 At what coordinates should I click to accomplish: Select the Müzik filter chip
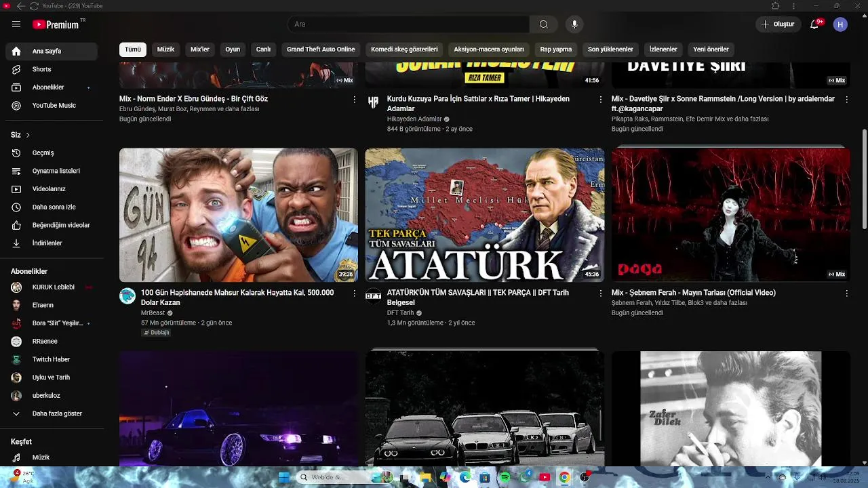(165, 49)
